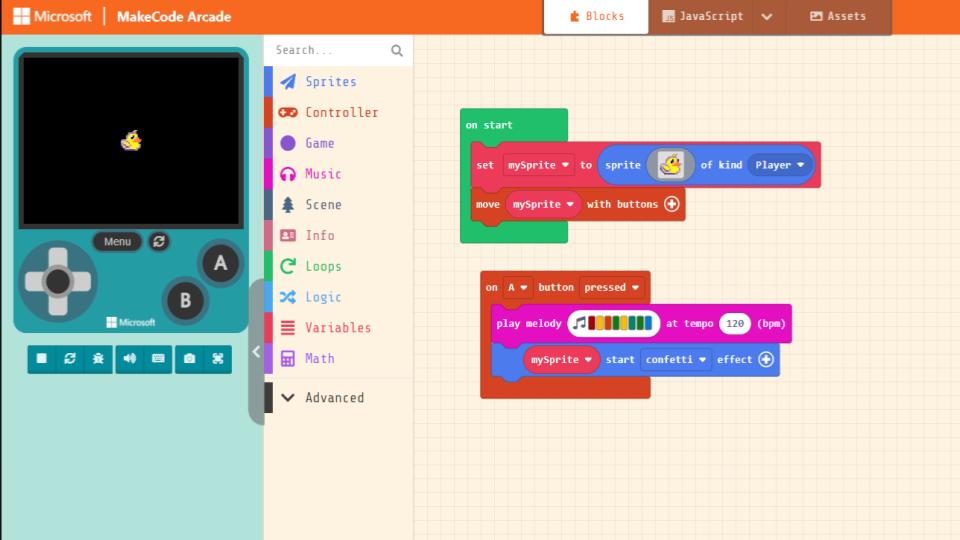Viewport: 960px width, 540px height.
Task: Click the simulator B button
Action: pyautogui.click(x=185, y=301)
